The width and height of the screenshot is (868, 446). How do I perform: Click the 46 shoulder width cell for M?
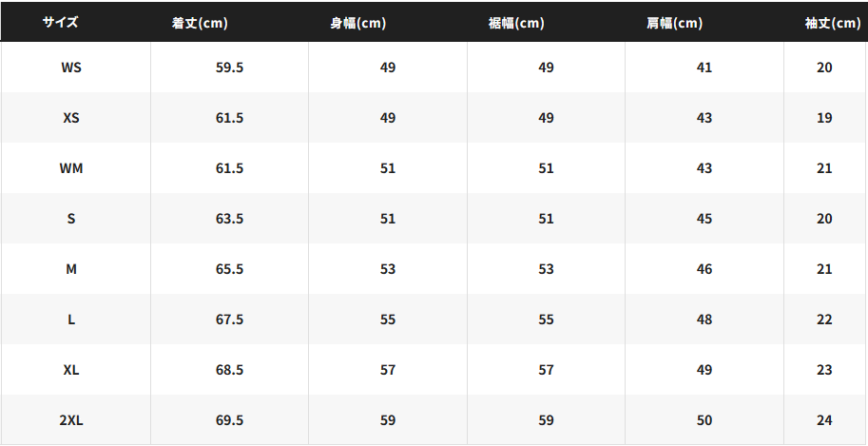tap(704, 269)
